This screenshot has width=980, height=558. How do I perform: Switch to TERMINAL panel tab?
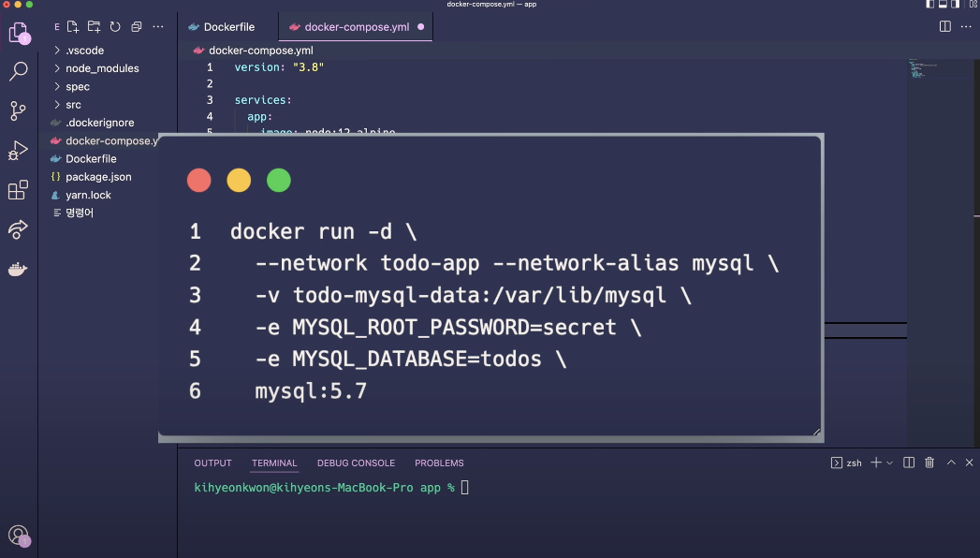tap(274, 463)
